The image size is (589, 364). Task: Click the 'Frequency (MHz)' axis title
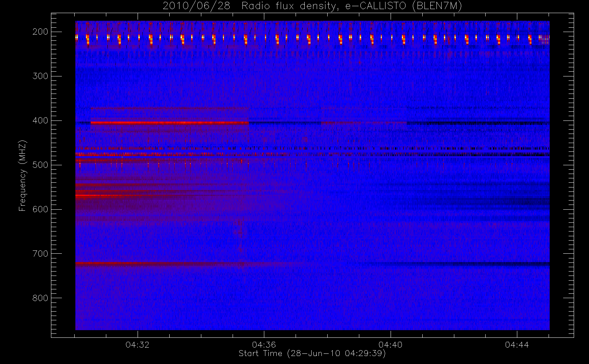click(x=23, y=175)
